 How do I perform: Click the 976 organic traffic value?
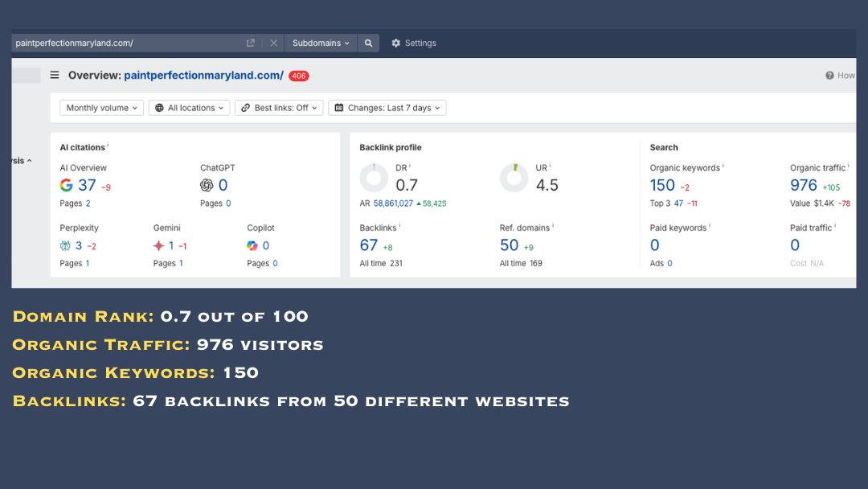point(803,185)
